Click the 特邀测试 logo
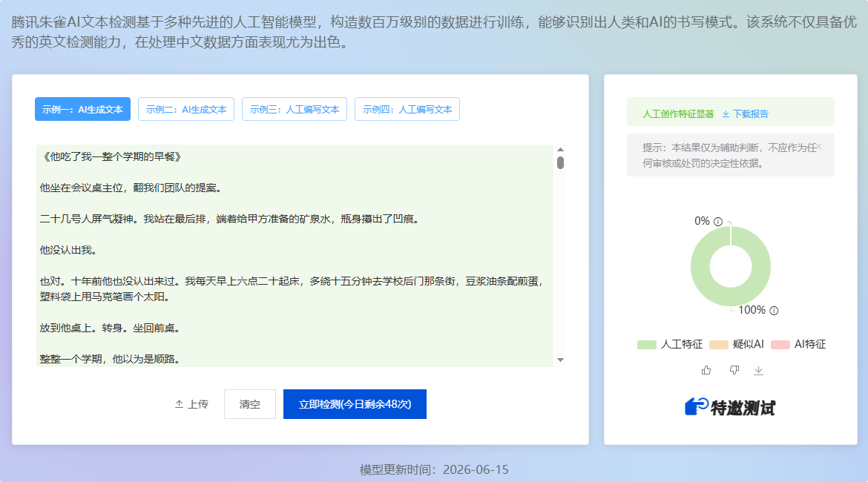 730,407
